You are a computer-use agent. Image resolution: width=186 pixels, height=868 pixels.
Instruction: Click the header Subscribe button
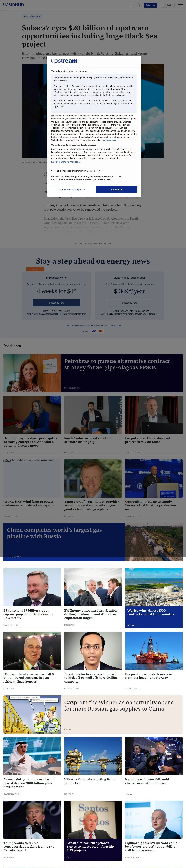pos(150,5)
